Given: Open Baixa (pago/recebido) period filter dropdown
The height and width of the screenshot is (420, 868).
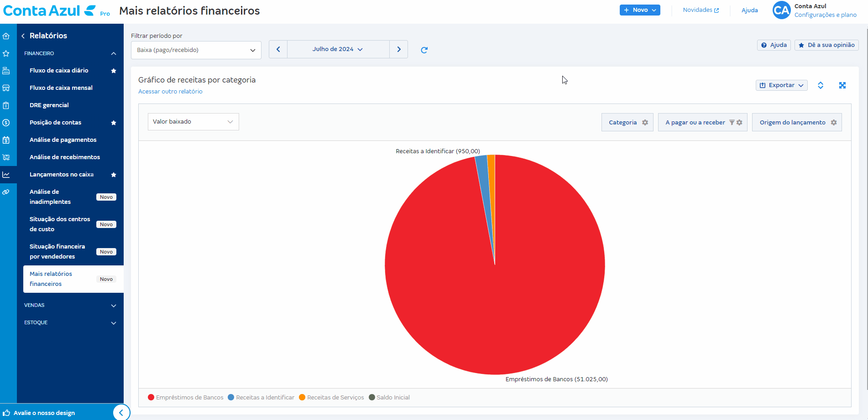Looking at the screenshot, I should [196, 50].
